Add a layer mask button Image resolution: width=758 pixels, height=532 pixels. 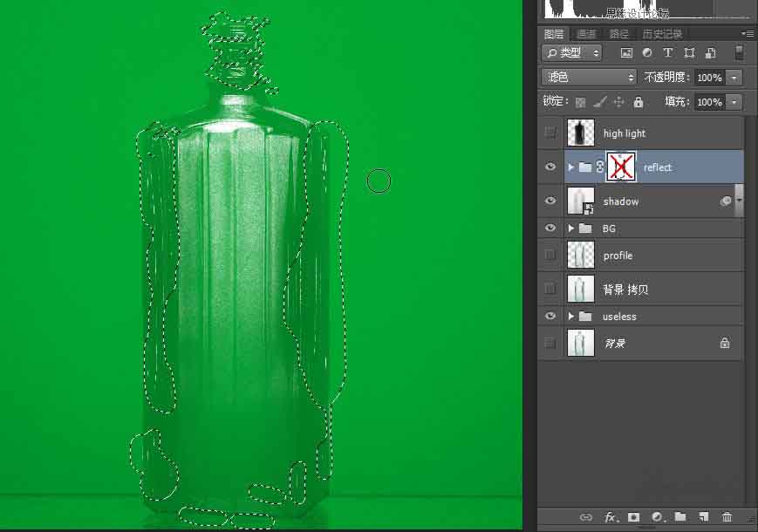point(634,517)
